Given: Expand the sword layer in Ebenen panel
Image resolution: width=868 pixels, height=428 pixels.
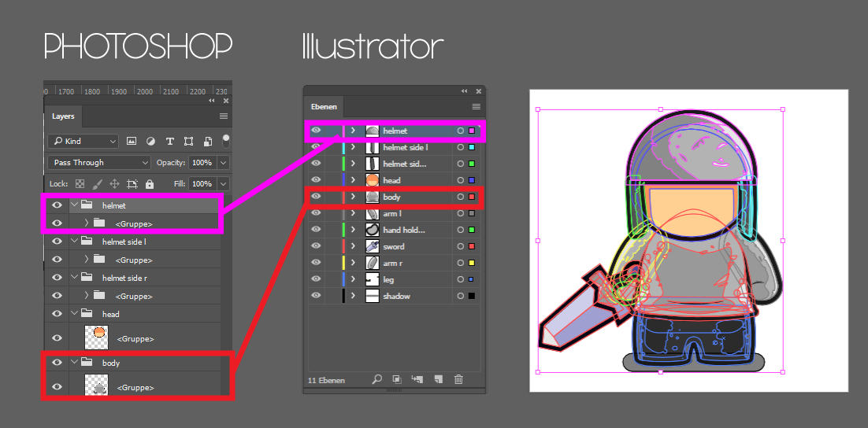Looking at the screenshot, I should (353, 246).
